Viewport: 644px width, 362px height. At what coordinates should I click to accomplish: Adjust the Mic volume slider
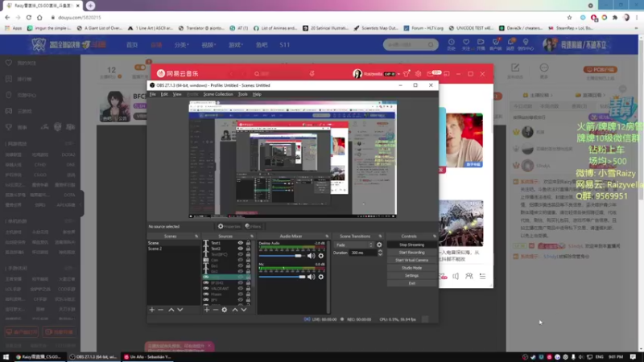[283, 277]
